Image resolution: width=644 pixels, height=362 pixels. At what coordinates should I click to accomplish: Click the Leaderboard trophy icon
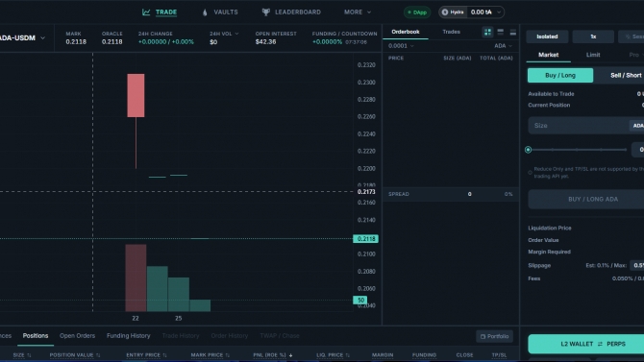265,12
